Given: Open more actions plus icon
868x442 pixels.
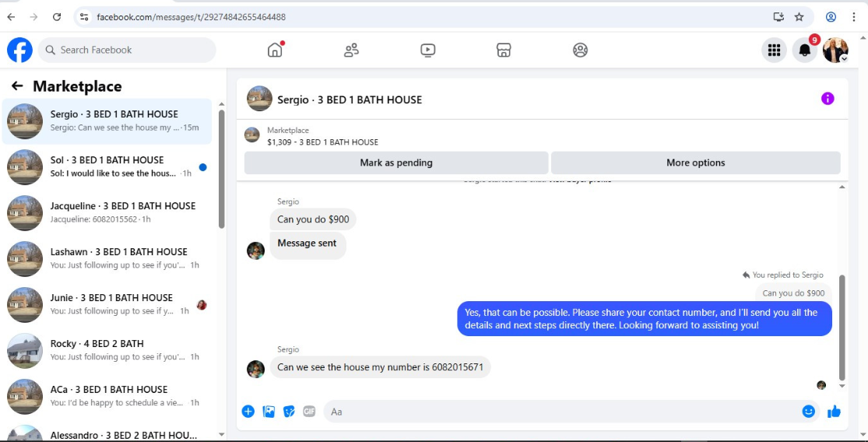Looking at the screenshot, I should [248, 411].
